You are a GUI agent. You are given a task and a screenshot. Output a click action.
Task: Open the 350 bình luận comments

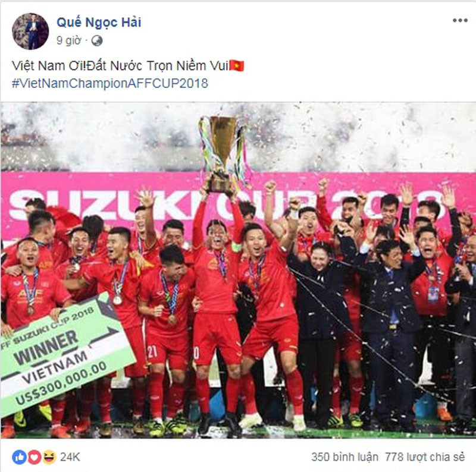345,457
